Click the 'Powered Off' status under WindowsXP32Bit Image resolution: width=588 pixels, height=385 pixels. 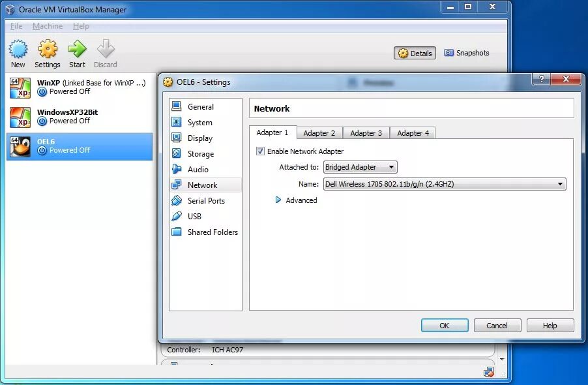[x=70, y=121]
